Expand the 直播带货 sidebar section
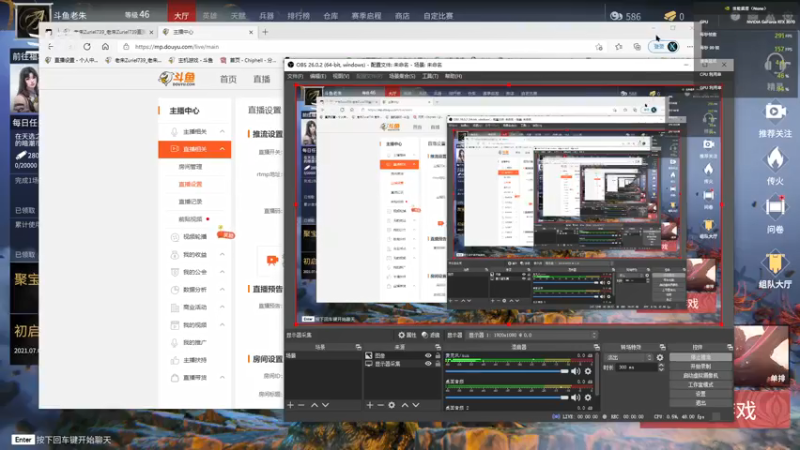 (222, 378)
